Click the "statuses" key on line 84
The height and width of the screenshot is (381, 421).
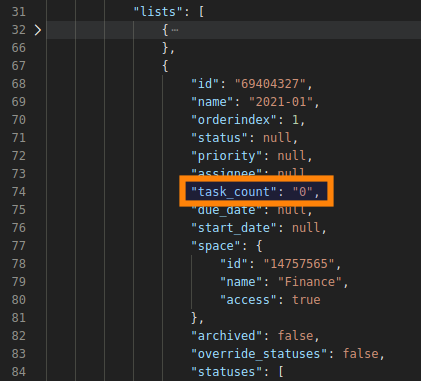tap(226, 372)
